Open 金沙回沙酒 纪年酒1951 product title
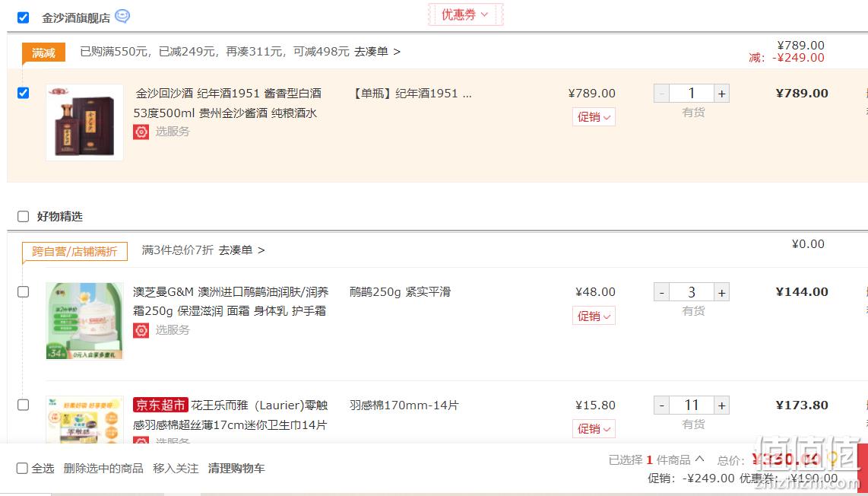This screenshot has height=496, width=868. 227,103
